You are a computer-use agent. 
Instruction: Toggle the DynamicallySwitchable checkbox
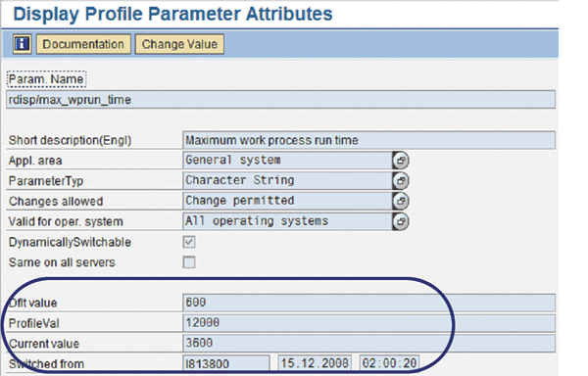point(189,242)
